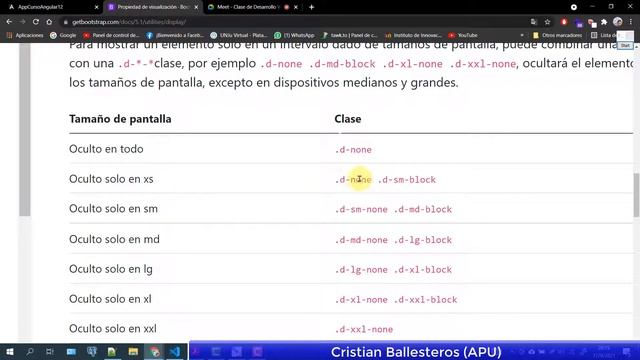Screen dimensions: 640x360
Task: Open Task View on the taskbar
Action: 50,352
